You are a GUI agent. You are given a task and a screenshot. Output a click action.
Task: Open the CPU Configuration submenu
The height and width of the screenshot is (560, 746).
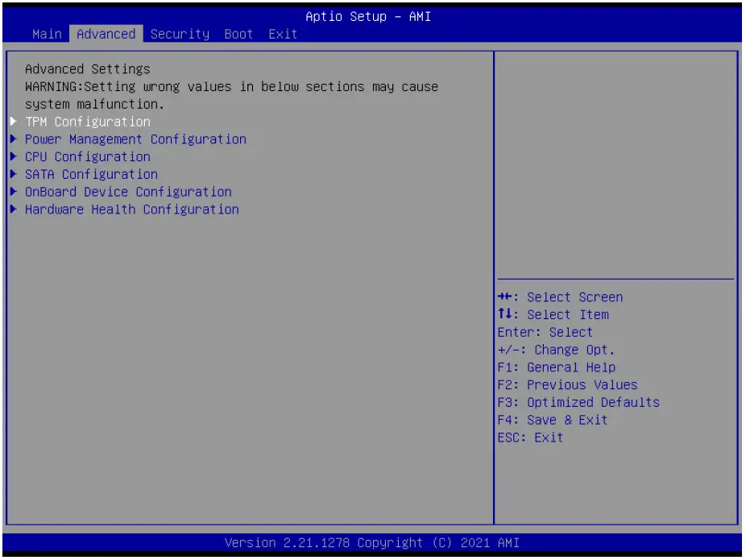87,156
